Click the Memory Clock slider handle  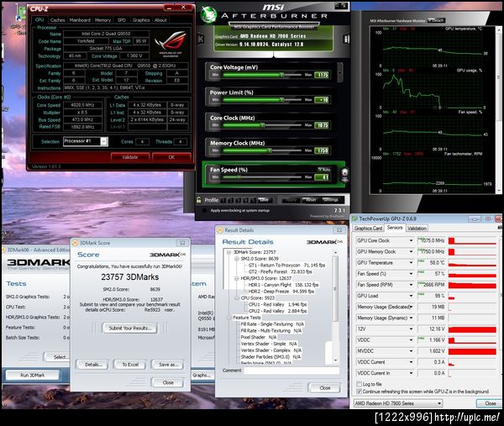point(270,150)
